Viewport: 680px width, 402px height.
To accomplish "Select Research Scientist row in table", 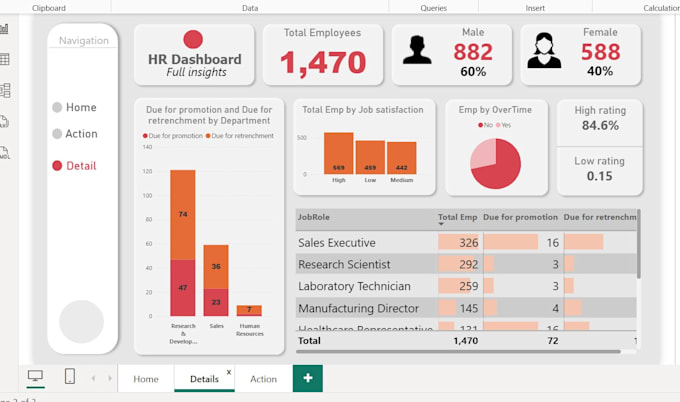I will [x=466, y=264].
